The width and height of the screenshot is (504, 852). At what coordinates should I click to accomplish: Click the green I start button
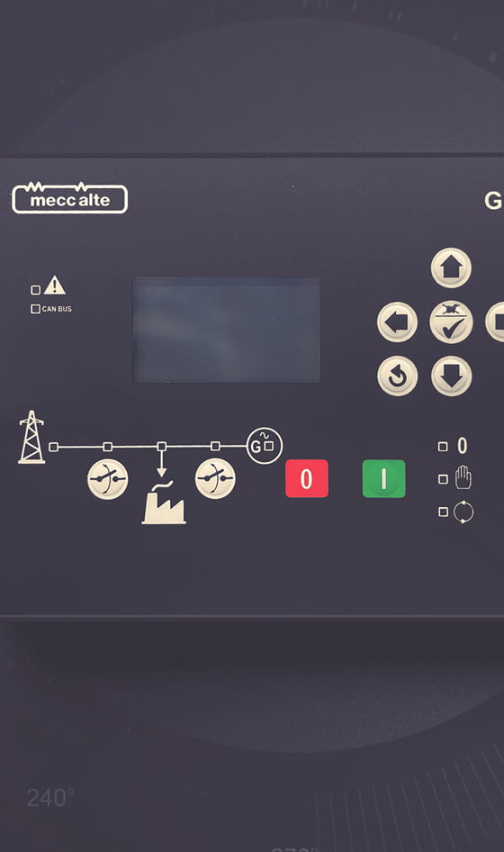pyautogui.click(x=383, y=479)
